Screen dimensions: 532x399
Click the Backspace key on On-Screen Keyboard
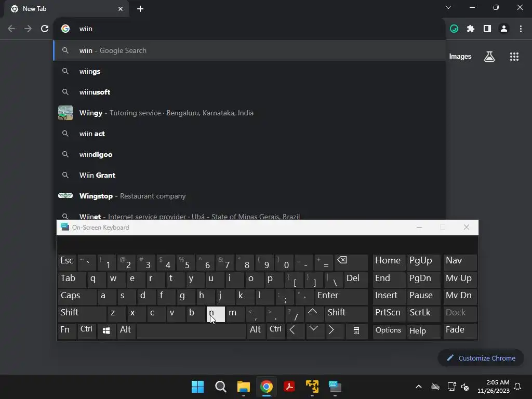pos(351,262)
